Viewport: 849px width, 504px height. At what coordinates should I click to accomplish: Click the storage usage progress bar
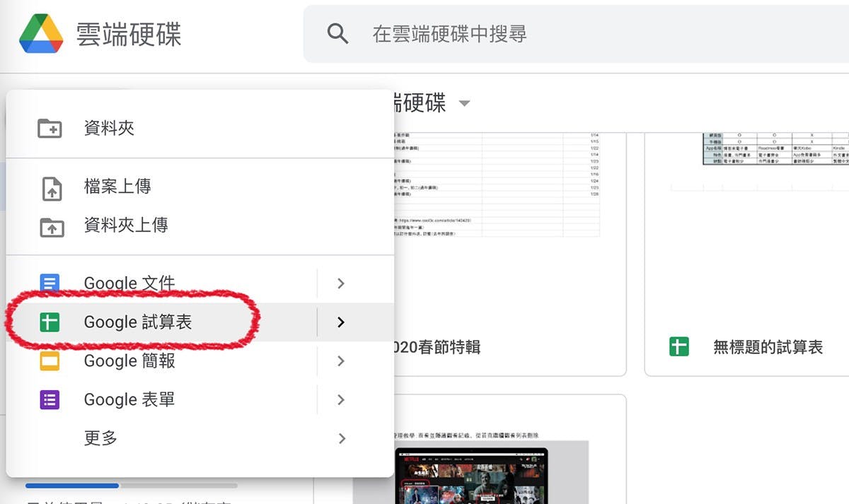(x=132, y=486)
